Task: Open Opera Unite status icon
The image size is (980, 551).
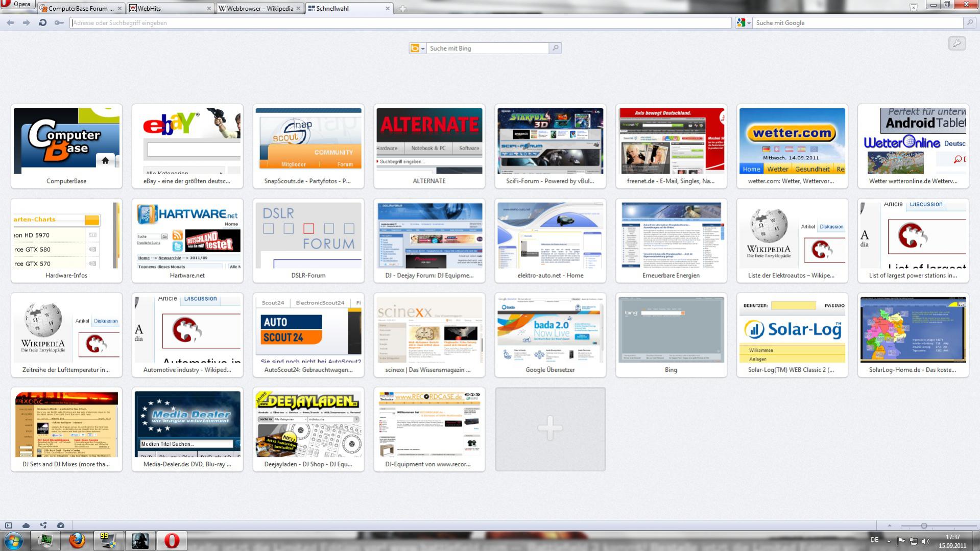Action: (x=43, y=525)
